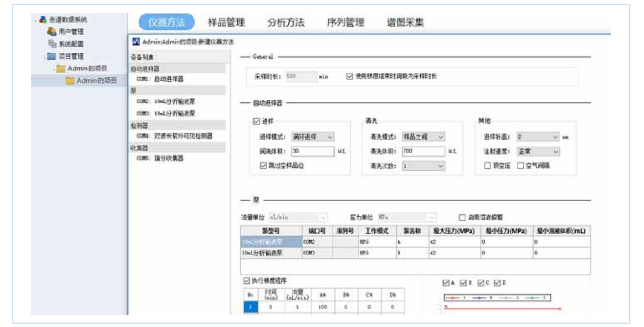The width and height of the screenshot is (644, 327).
Task: Open the 进样模式 dropdown
Action: (x=313, y=137)
